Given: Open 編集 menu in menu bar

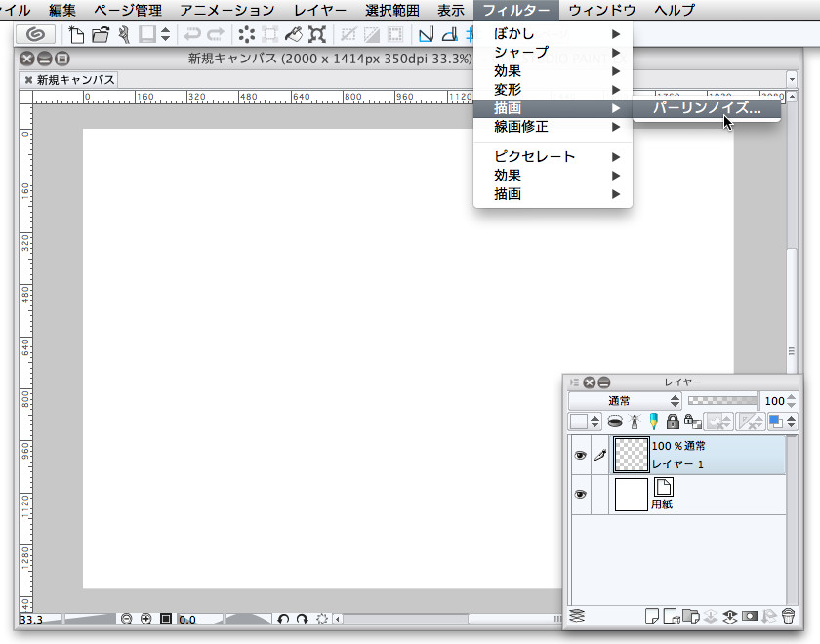Looking at the screenshot, I should pos(62,10).
